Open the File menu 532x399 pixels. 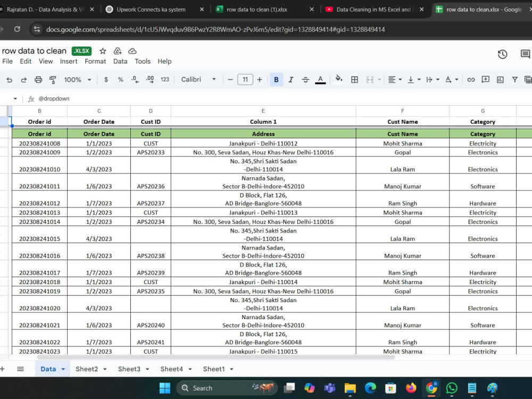[7, 61]
